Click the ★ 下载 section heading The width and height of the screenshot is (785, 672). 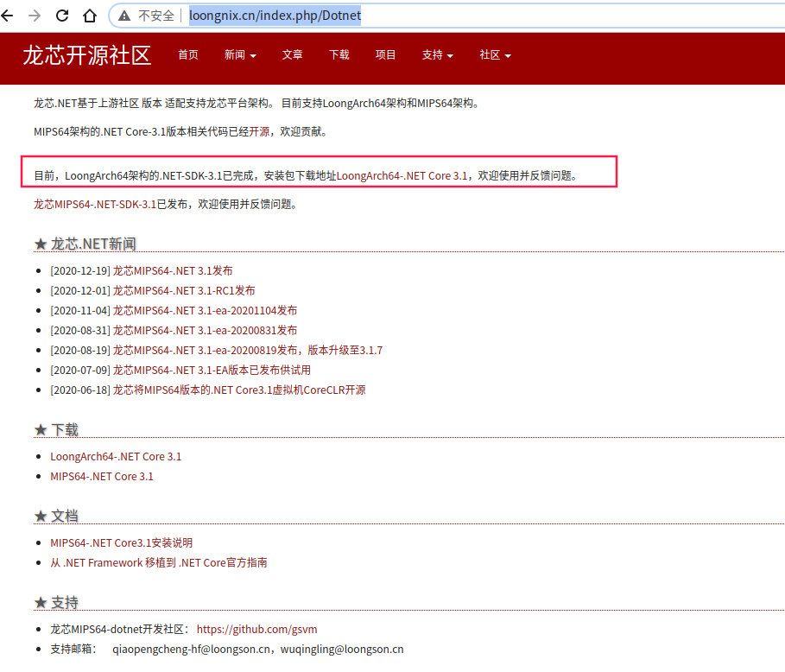tap(56, 429)
